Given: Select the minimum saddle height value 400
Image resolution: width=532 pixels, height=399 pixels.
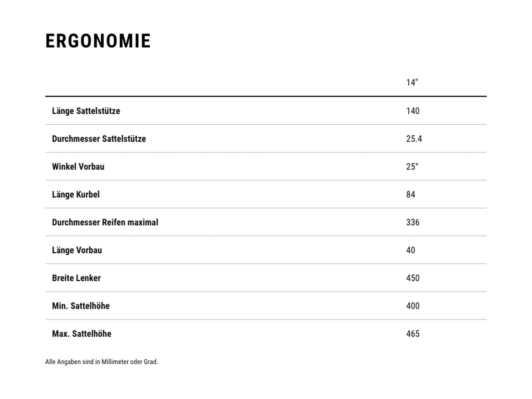Looking at the screenshot, I should pyautogui.click(x=413, y=306).
